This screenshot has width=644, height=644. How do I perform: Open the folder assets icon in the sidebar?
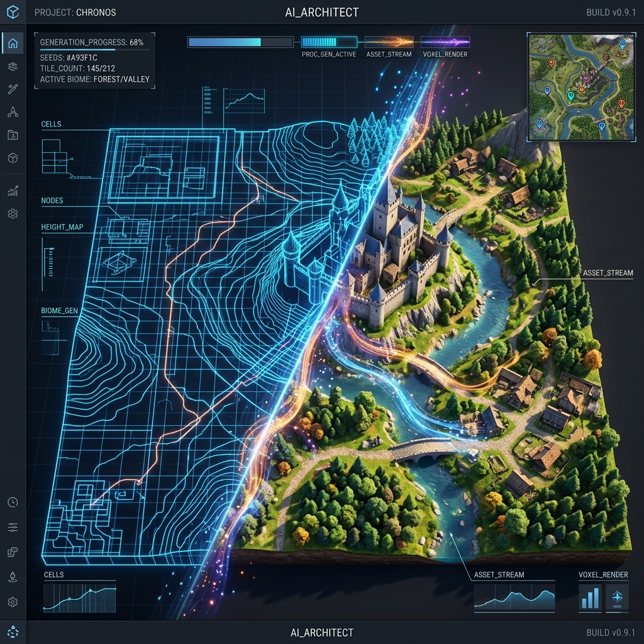[13, 135]
